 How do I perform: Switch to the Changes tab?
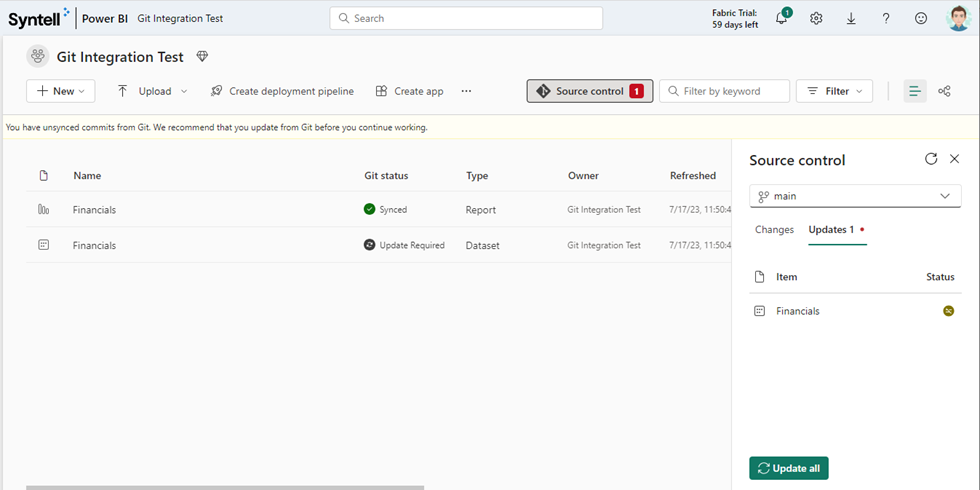774,229
